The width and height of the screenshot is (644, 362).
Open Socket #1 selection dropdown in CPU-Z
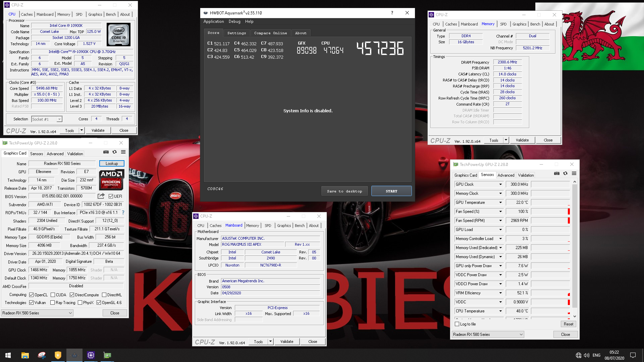pos(47,119)
